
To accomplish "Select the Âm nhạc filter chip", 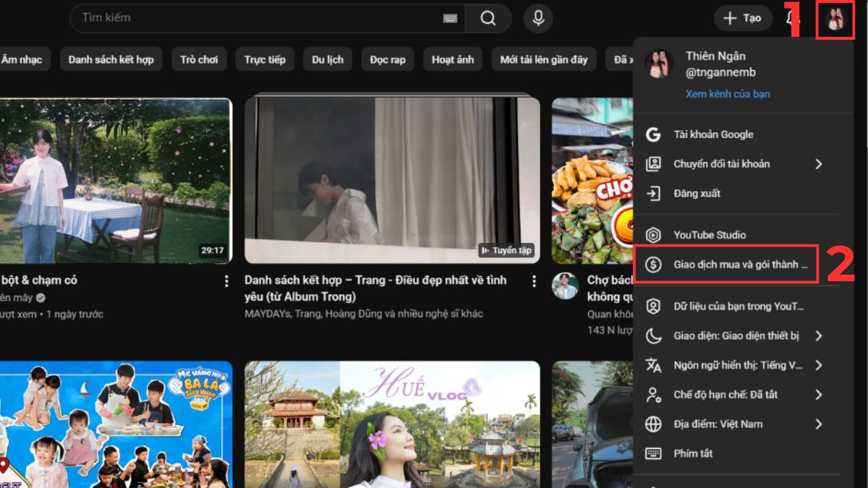I will pos(23,59).
